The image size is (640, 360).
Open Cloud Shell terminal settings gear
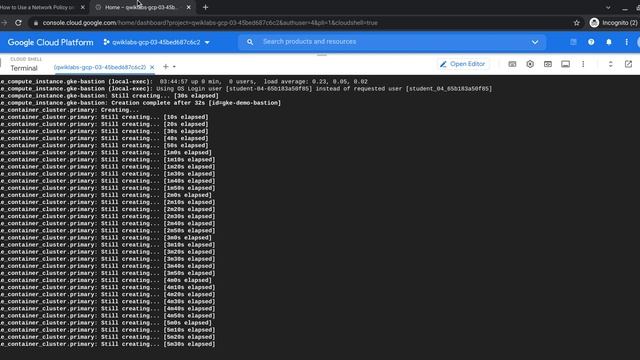[x=530, y=64]
